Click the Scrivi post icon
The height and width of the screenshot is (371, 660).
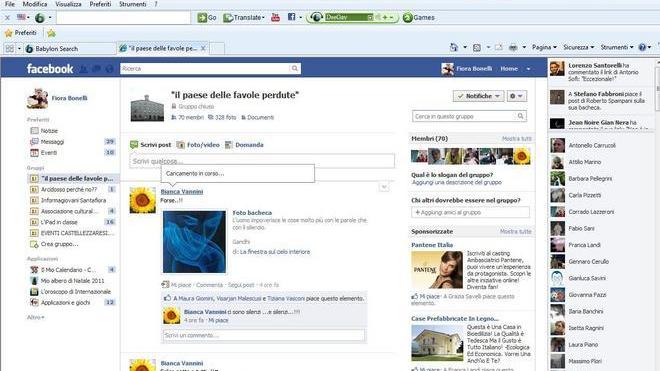coord(134,145)
